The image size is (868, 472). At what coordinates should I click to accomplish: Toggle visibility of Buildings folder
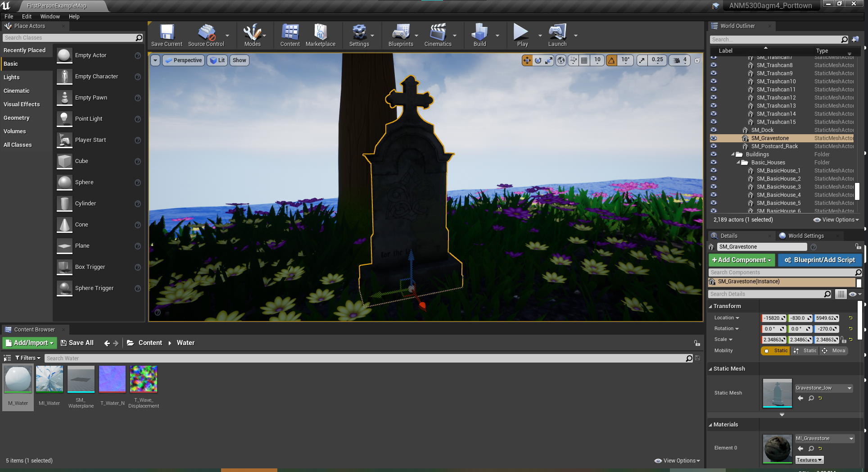(714, 154)
